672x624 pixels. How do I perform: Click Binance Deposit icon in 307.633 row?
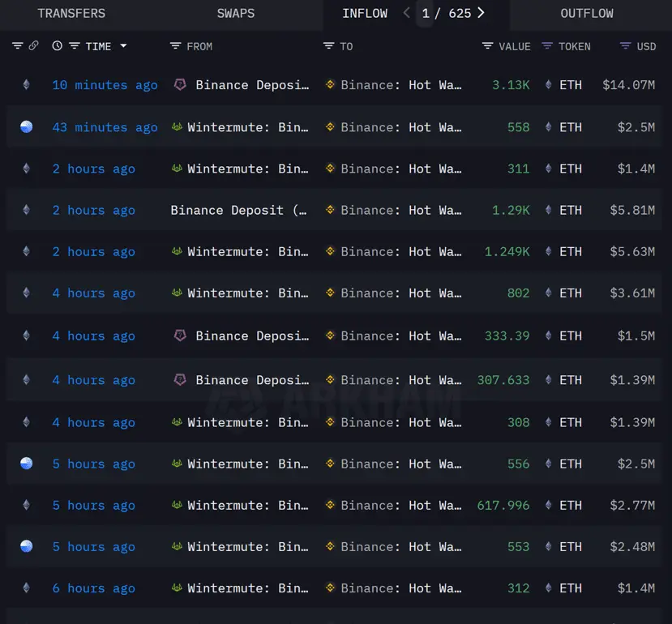coord(180,379)
